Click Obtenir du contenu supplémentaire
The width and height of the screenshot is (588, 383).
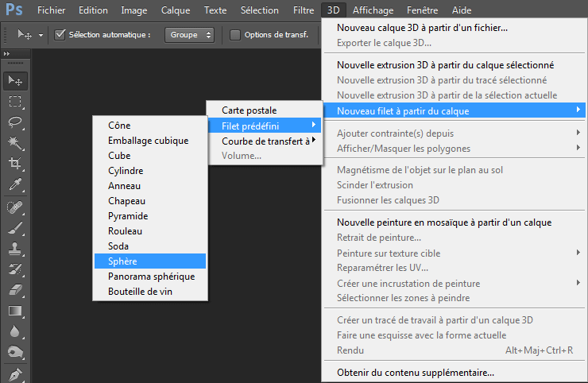415,372
